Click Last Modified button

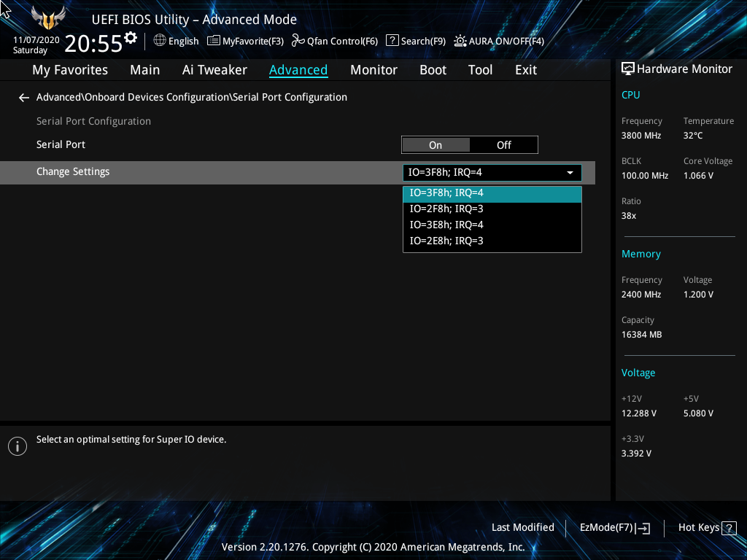[x=522, y=528]
